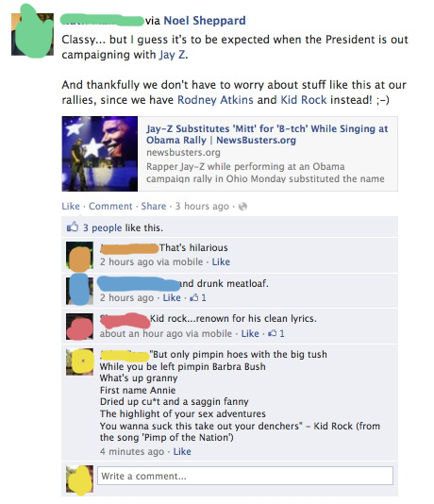The width and height of the screenshot is (434, 504).
Task: Open red-masked commenter's avatar
Action: 79,327
